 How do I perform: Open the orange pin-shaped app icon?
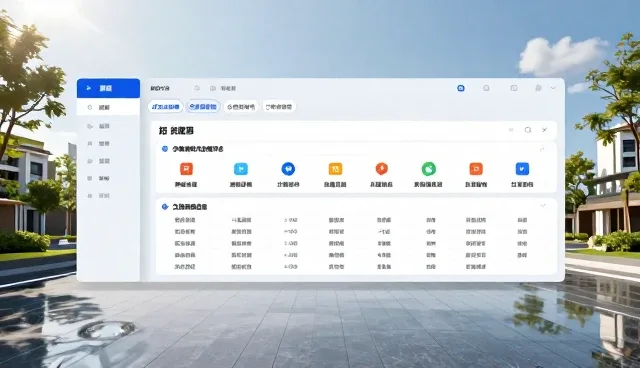[382, 169]
